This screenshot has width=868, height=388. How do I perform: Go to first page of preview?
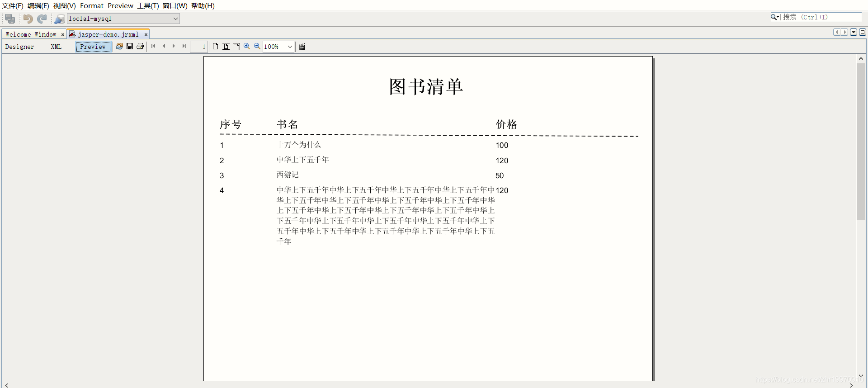[153, 46]
